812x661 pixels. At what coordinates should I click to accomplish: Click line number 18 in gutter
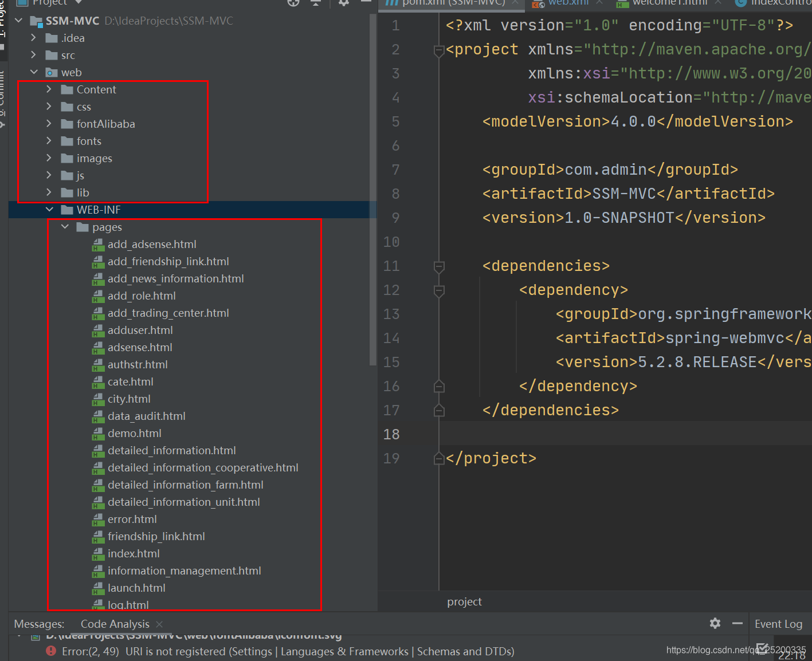391,434
